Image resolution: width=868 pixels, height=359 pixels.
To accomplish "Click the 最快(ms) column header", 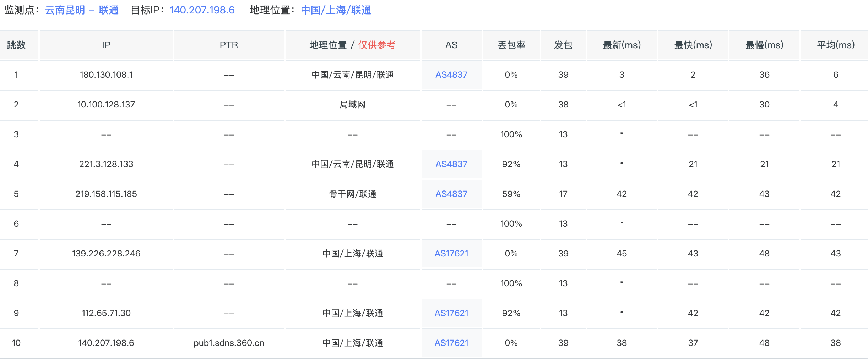I will (x=693, y=45).
